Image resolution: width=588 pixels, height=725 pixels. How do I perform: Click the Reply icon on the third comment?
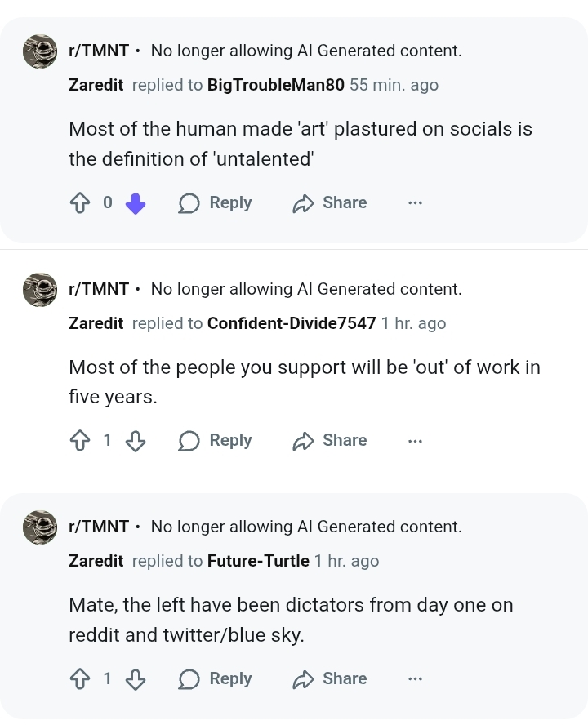tap(189, 678)
